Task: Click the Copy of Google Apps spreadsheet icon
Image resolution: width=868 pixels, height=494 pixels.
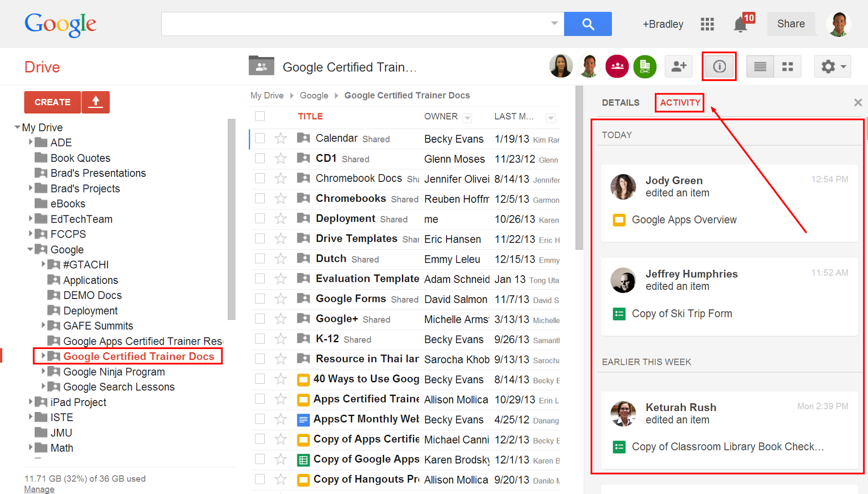Action: (x=304, y=460)
